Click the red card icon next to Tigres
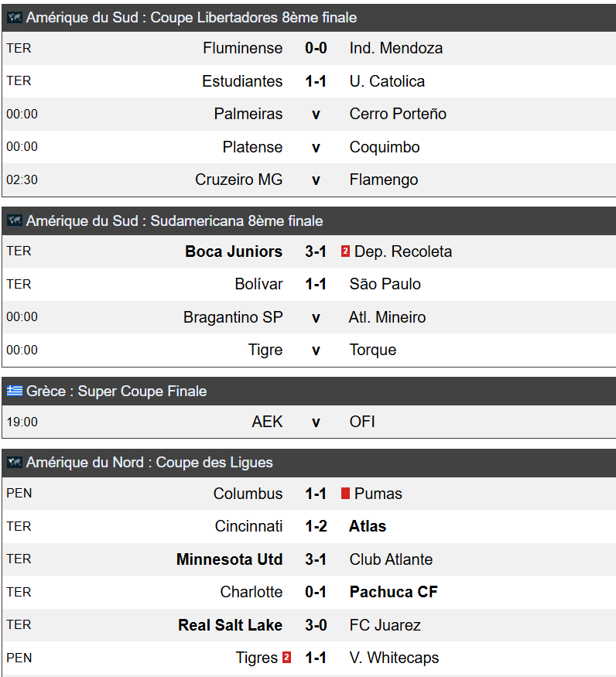616x677 pixels. tap(286, 658)
